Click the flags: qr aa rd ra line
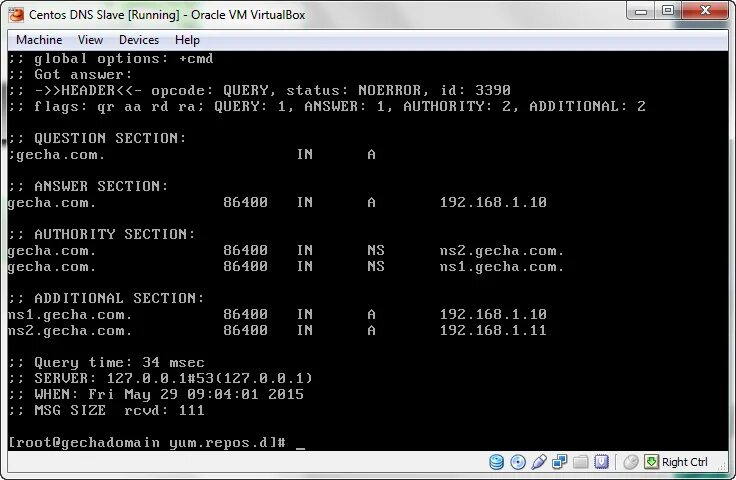 click(327, 107)
